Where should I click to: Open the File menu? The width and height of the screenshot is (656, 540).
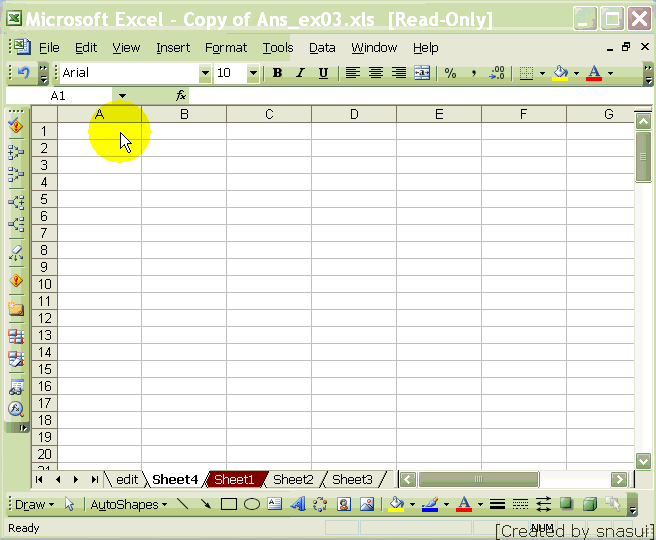pos(49,48)
